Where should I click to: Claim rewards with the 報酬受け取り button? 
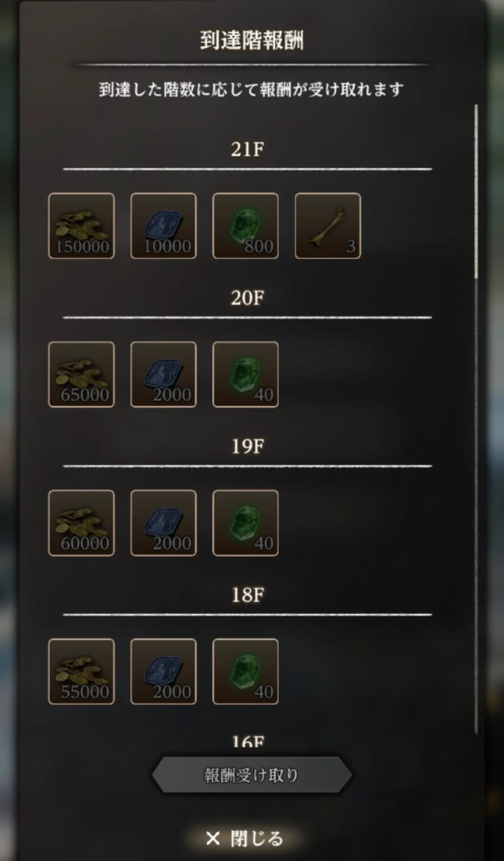pyautogui.click(x=252, y=775)
